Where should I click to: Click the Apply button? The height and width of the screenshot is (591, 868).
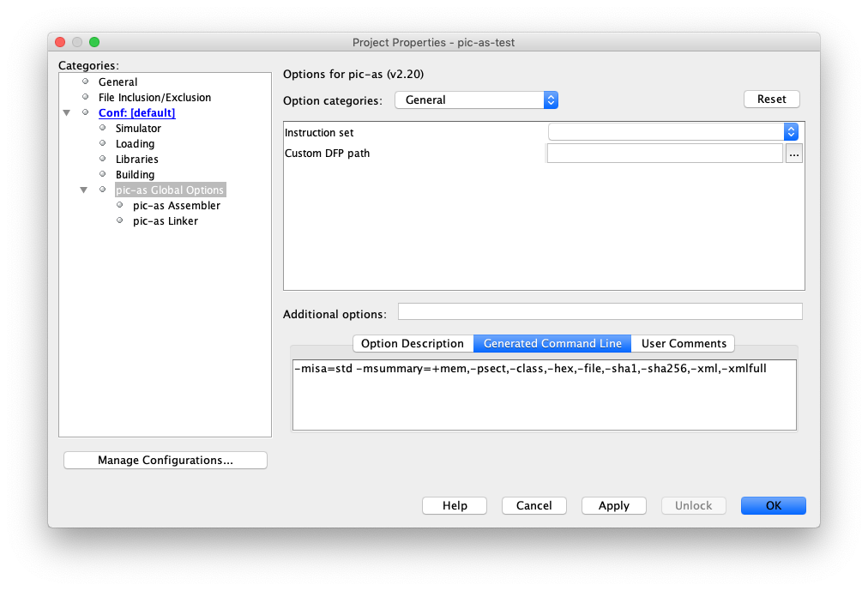tap(613, 506)
